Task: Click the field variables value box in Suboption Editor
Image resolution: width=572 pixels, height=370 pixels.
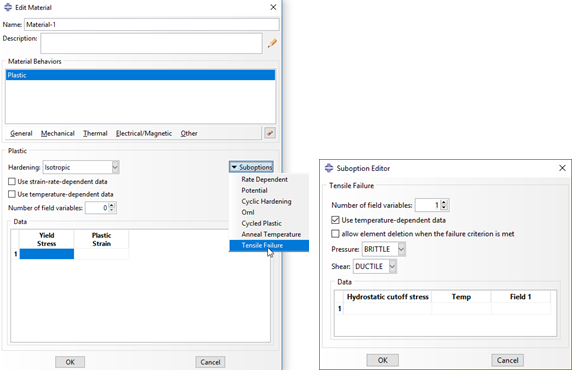Action: pyautogui.click(x=428, y=205)
